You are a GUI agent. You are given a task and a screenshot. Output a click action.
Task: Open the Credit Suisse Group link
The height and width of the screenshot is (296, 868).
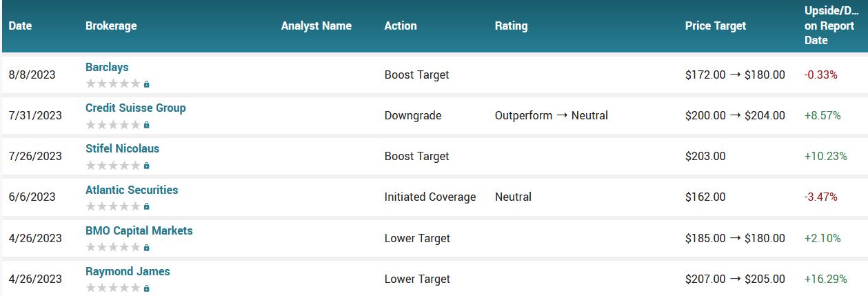[x=136, y=108]
